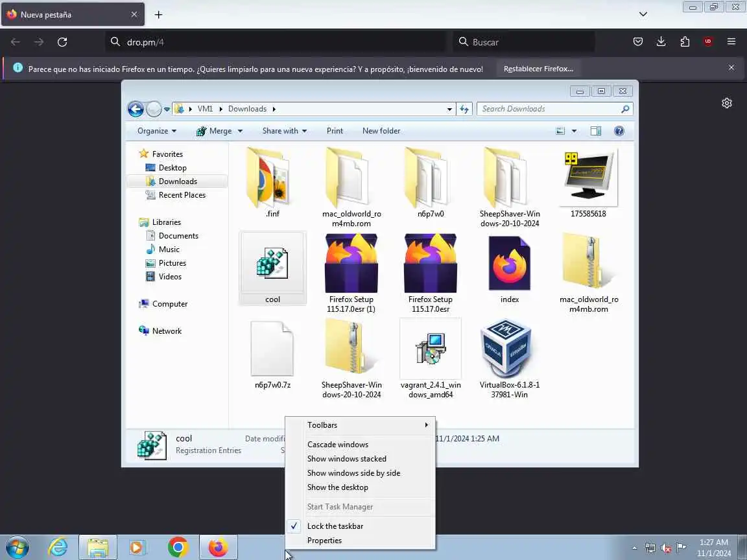747x560 pixels.
Task: Select the n6p7w0.7z file
Action: [x=272, y=354]
